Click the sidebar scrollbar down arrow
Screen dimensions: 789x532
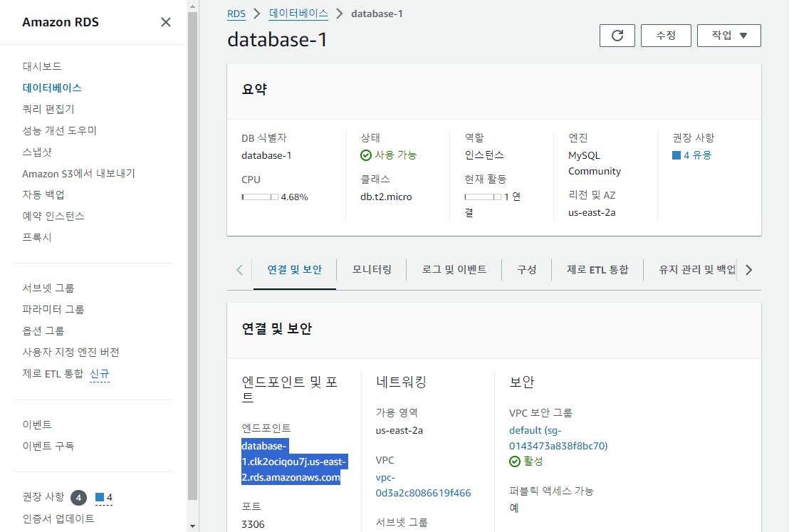192,526
